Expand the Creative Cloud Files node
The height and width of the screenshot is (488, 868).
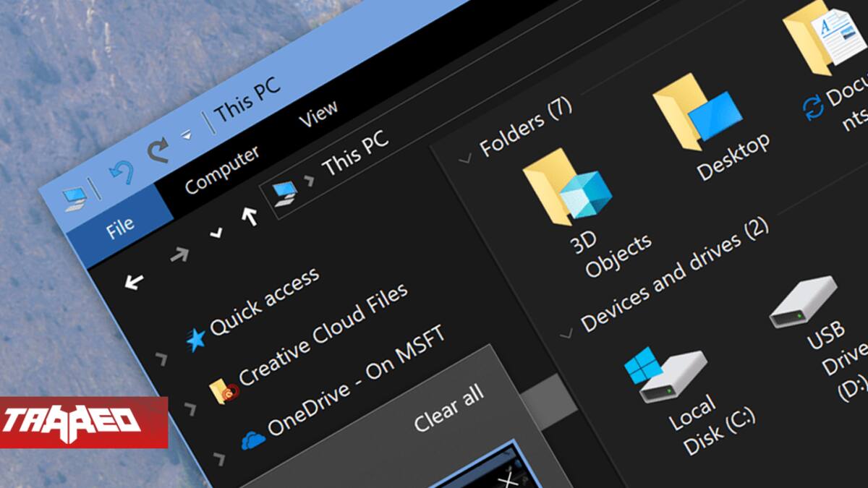pyautogui.click(x=190, y=411)
